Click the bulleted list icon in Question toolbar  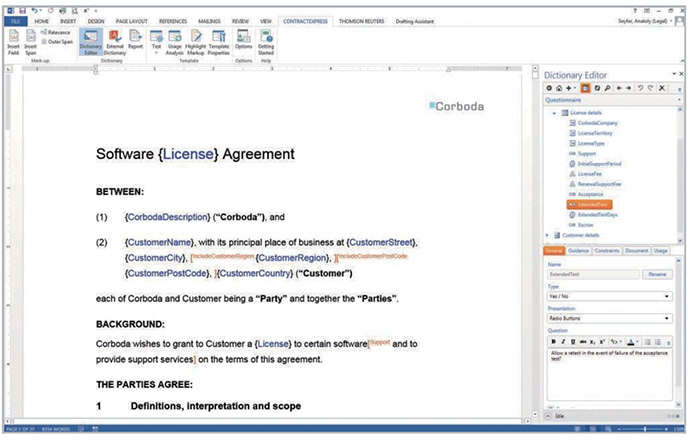pos(648,342)
